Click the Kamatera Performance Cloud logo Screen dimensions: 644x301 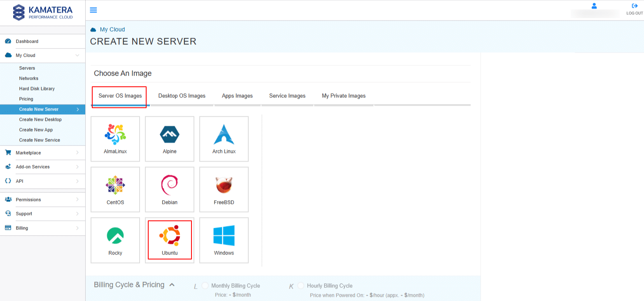pos(43,12)
